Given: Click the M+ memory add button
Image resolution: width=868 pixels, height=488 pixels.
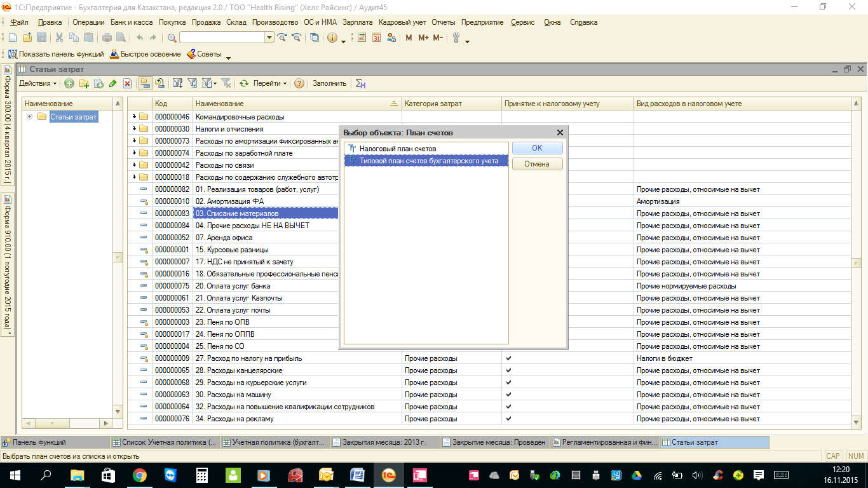Looking at the screenshot, I should (x=423, y=38).
